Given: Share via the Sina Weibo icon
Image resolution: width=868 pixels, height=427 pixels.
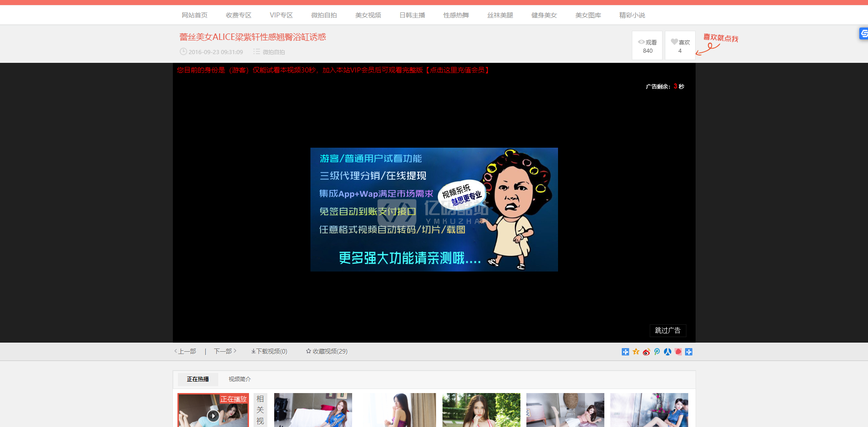Looking at the screenshot, I should pos(646,352).
